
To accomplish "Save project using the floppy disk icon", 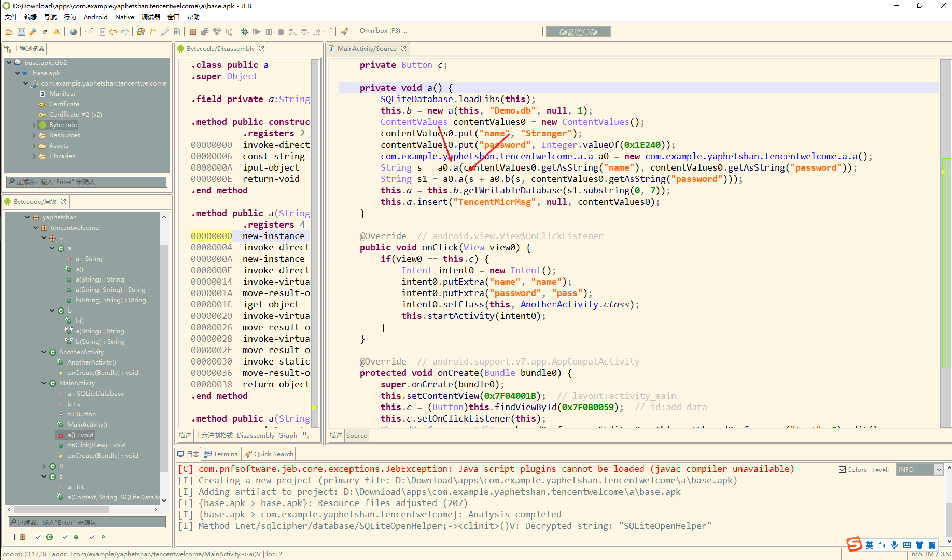I will 21,32.
